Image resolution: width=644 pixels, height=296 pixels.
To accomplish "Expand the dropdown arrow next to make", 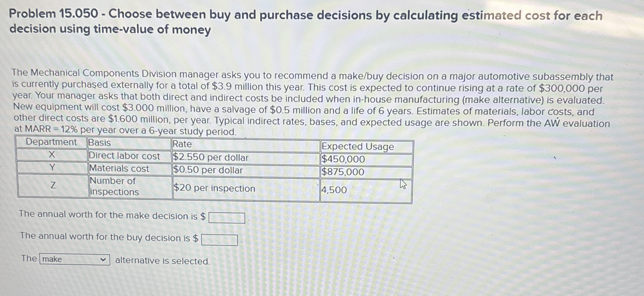I will pos(103,259).
